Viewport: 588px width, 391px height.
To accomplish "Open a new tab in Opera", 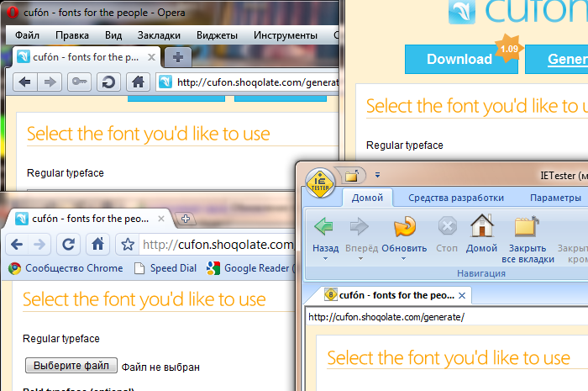I will click(x=178, y=57).
